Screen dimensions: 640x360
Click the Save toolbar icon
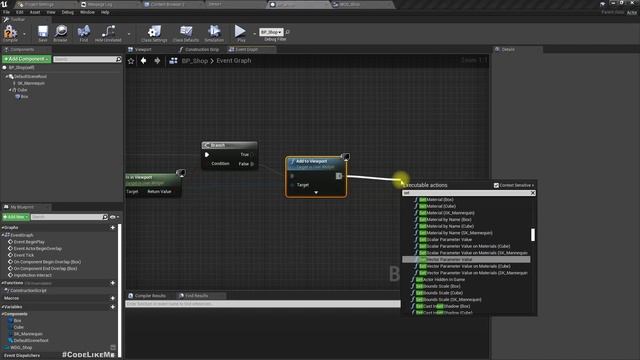pyautogui.click(x=42, y=33)
